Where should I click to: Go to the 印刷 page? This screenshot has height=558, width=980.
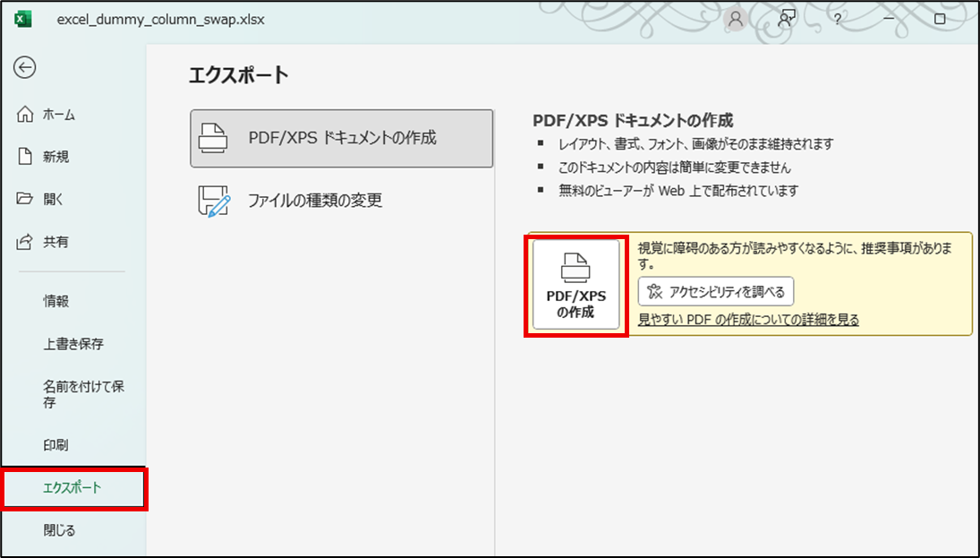pos(55,445)
